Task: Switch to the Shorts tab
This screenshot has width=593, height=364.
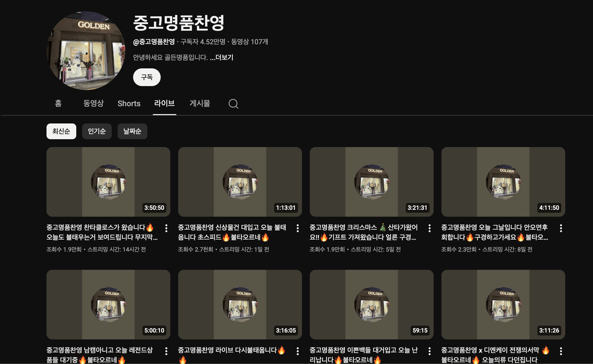Action: pos(129,104)
